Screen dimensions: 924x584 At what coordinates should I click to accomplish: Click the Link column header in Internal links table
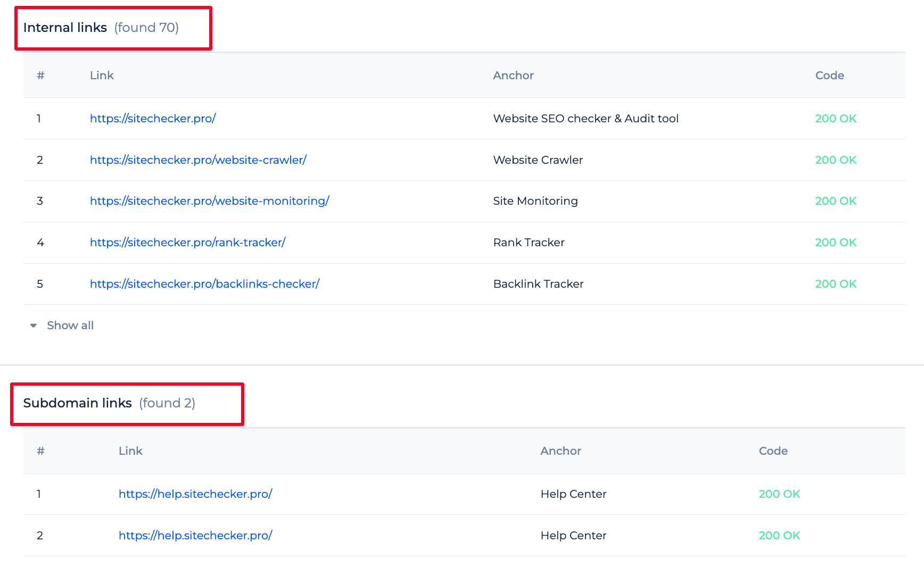[102, 76]
